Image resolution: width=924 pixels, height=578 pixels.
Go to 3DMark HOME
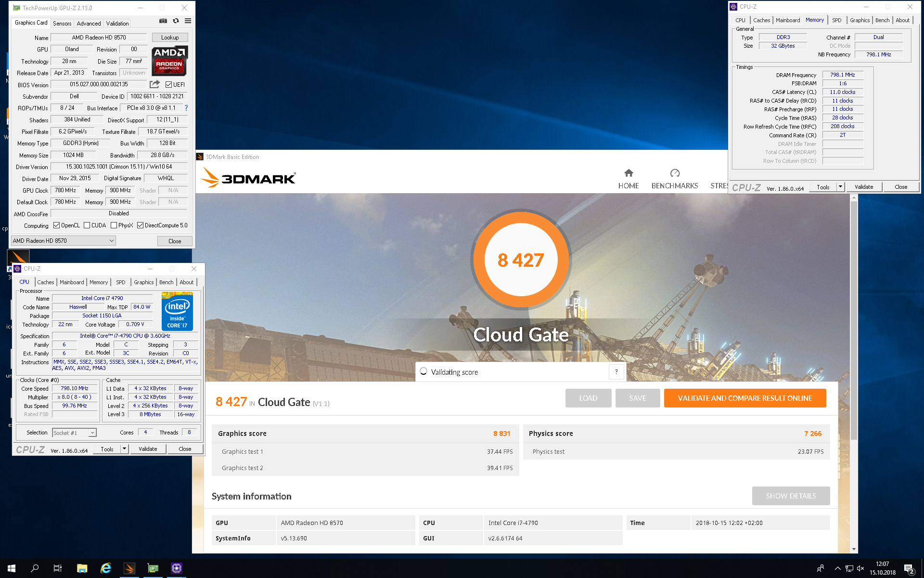coord(629,179)
